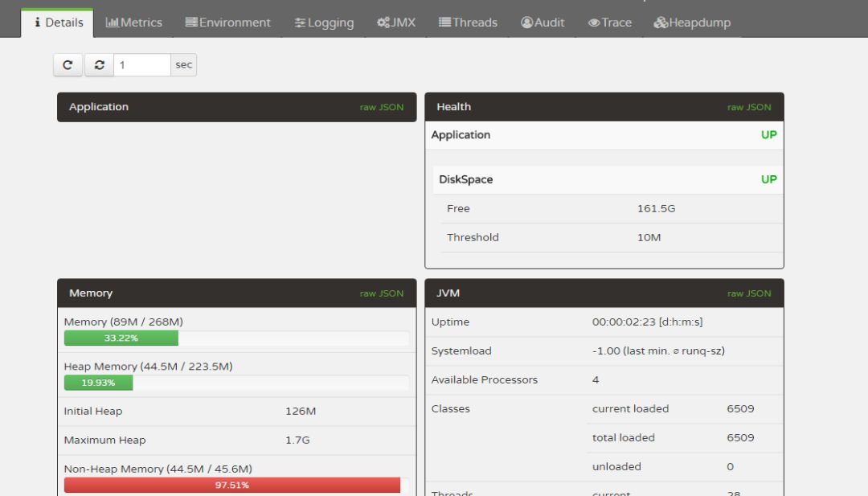The width and height of the screenshot is (868, 496).
Task: Switch to the Audit tab
Action: point(543,23)
